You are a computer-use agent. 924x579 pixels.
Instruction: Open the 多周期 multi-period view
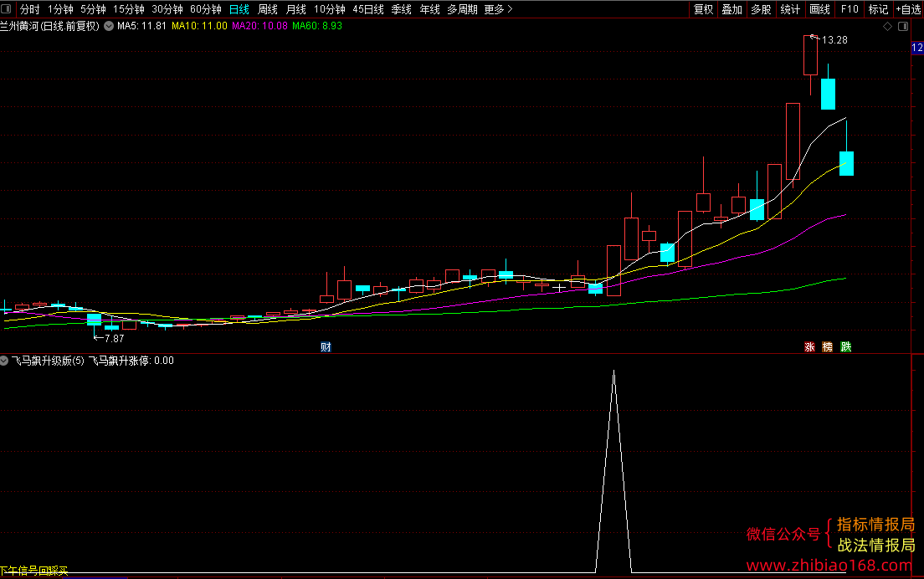pos(462,9)
